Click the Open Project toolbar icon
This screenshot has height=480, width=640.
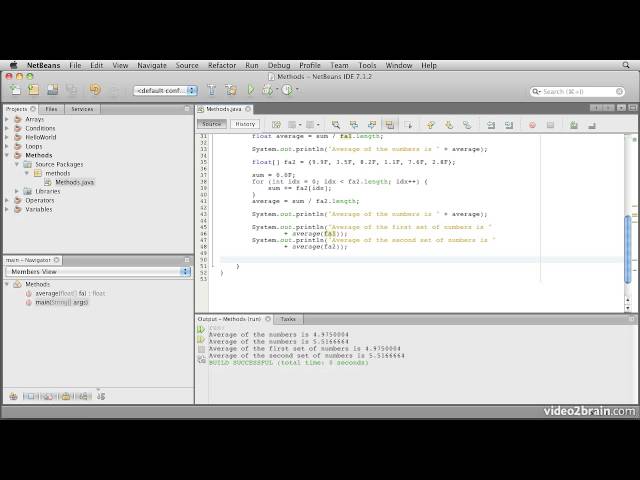click(x=53, y=89)
